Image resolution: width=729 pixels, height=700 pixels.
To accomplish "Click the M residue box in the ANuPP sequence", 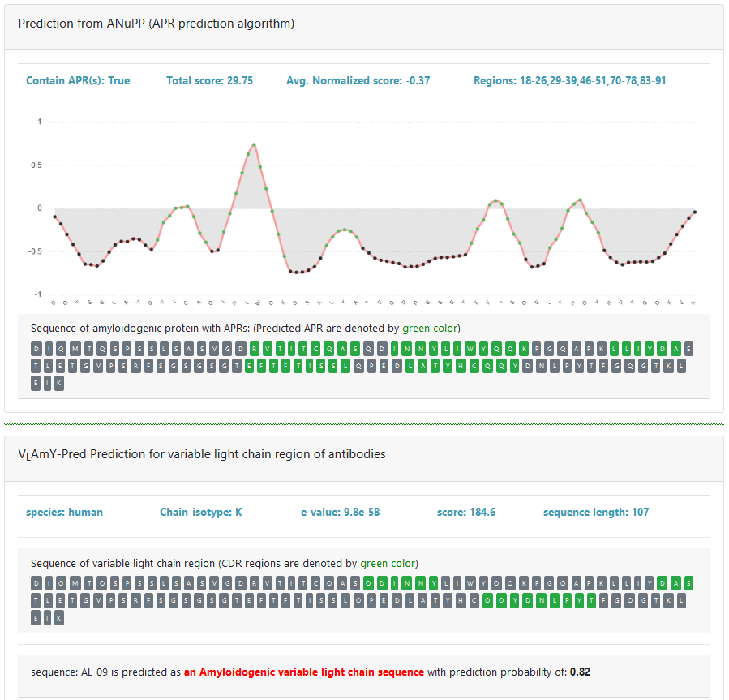I will tap(75, 349).
